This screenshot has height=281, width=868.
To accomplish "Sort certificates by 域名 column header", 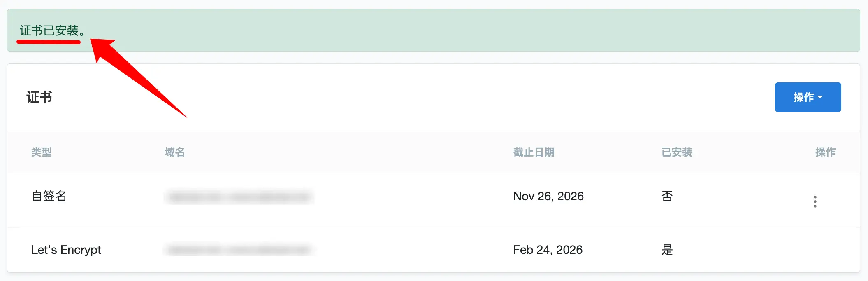I will (174, 152).
